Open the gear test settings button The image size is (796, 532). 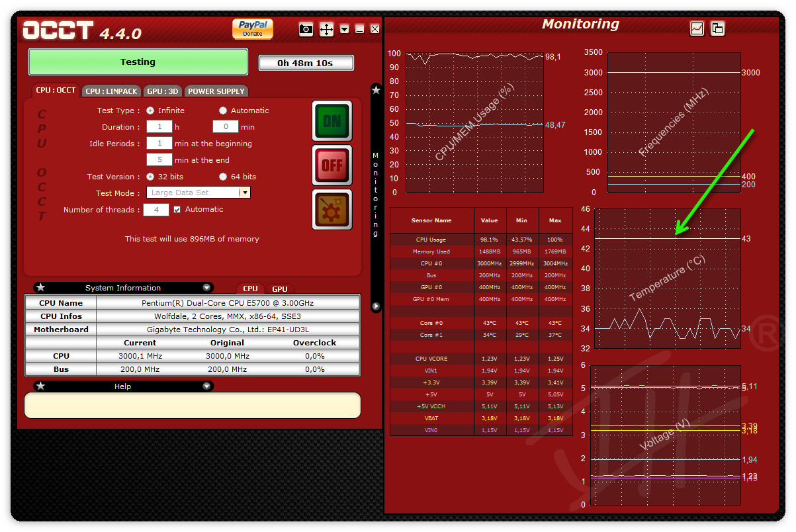332,210
